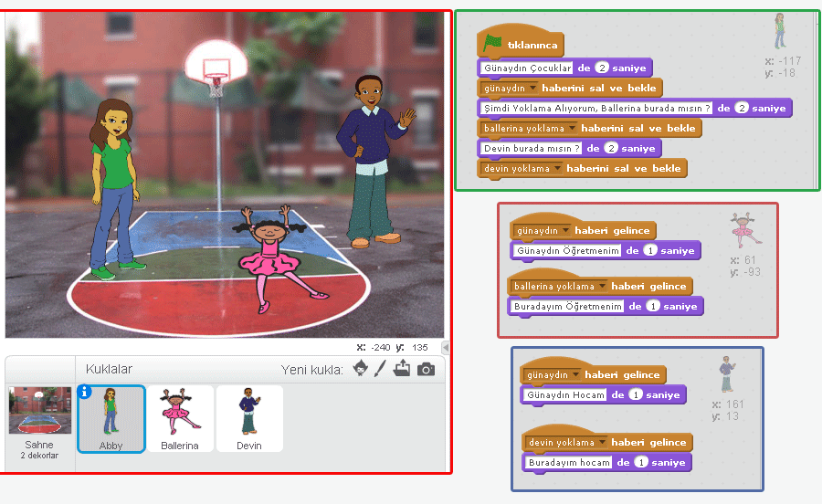Click paint new sprite brush icon
822x504 pixels.
380,368
